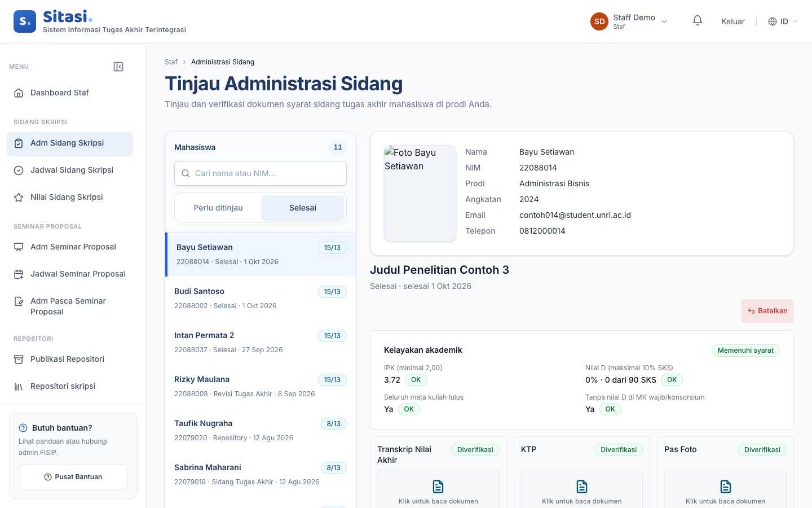Click the Pas Foto document icon
This screenshot has height=508, width=812.
click(x=726, y=487)
